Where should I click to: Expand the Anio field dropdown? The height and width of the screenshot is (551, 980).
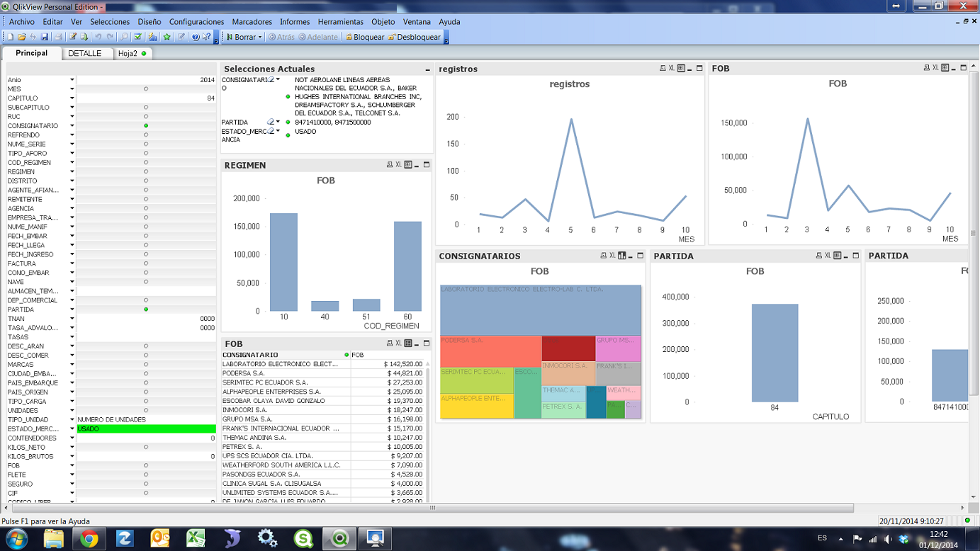[x=72, y=80]
